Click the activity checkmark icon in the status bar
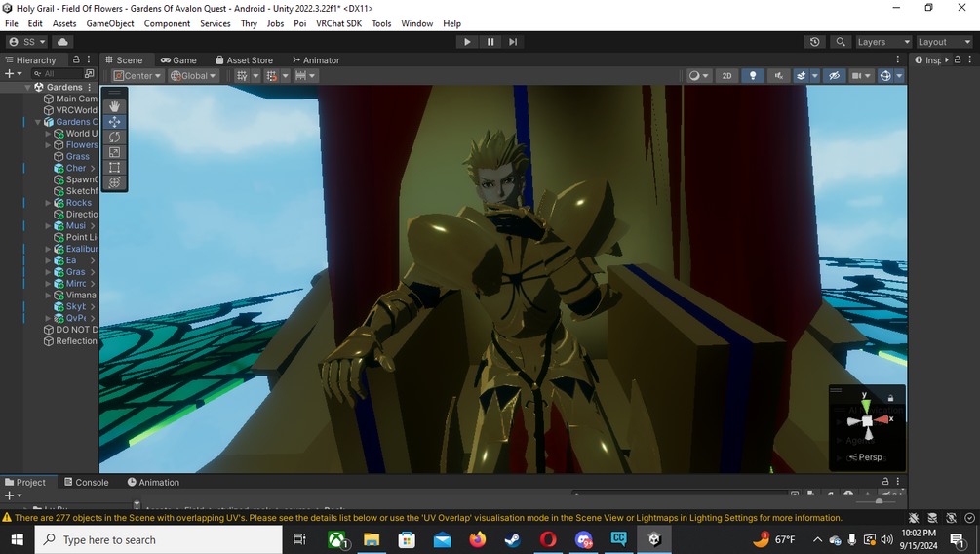980x554 pixels. tap(969, 518)
